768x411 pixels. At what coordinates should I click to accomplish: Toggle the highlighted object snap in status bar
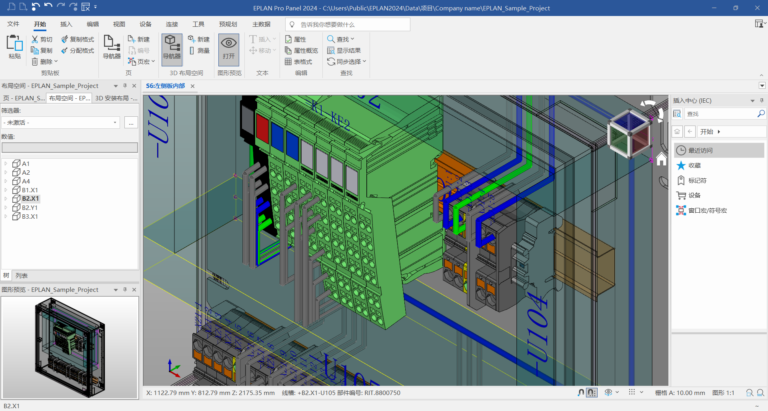click(592, 392)
